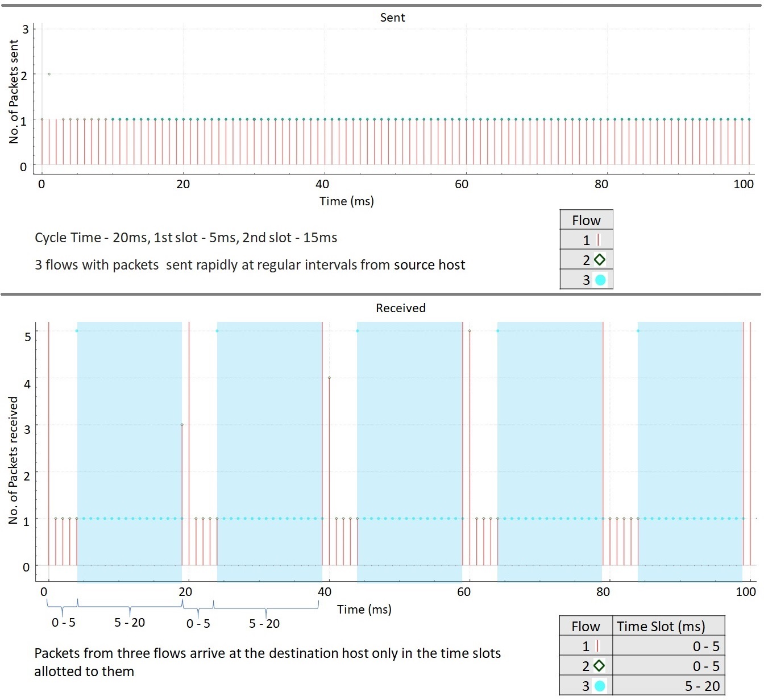Click the second '0 - 5' bracket label below axis
The height and width of the screenshot is (700, 764).
(x=198, y=624)
